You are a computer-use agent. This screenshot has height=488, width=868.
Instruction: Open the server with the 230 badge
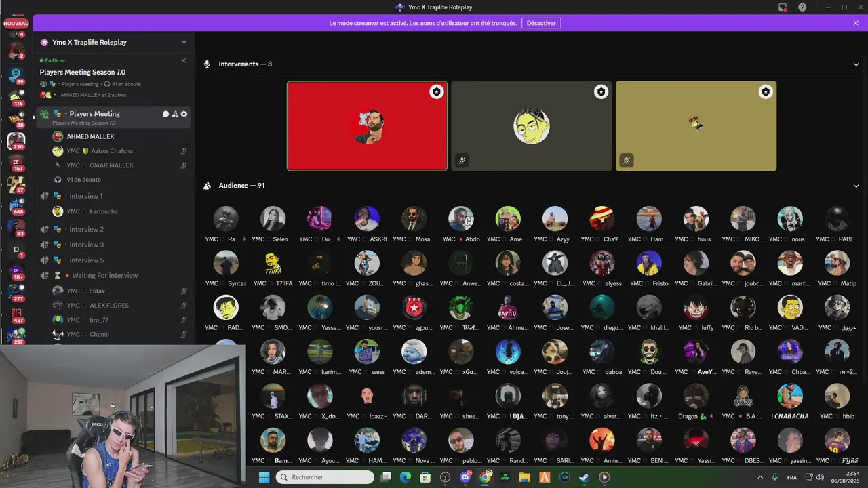point(16,140)
